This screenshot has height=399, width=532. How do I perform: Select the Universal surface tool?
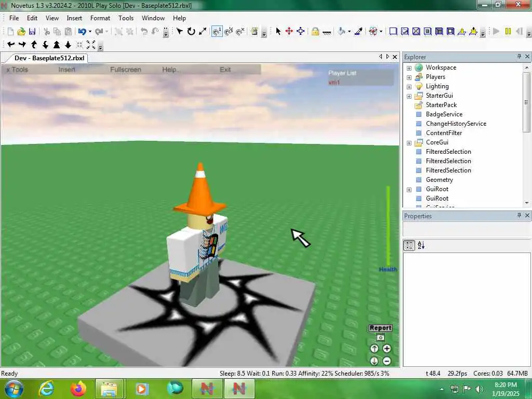coord(450,32)
